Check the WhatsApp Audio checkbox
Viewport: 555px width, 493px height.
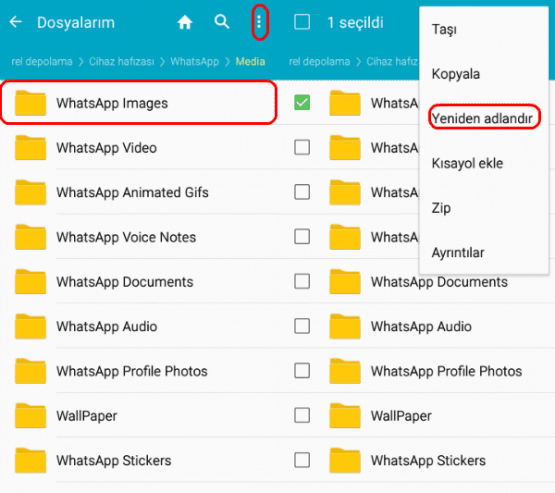(302, 326)
